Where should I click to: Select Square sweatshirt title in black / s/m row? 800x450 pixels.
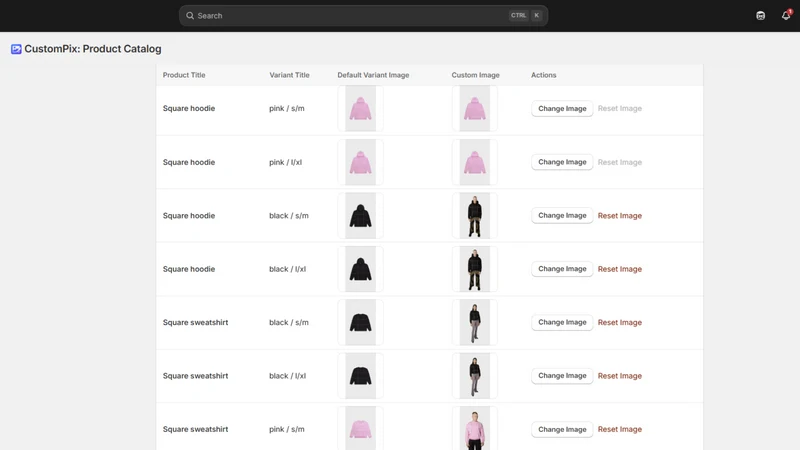tap(195, 322)
